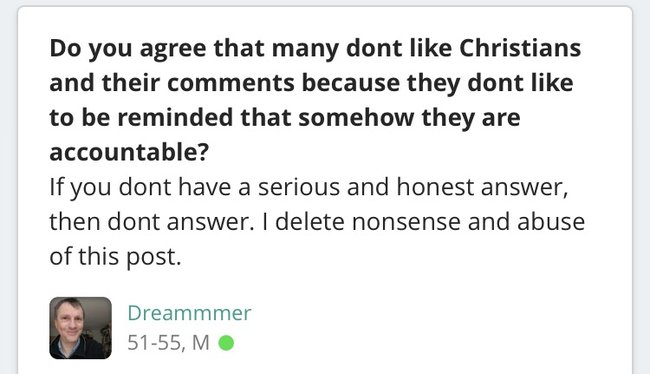Viewport: 650px width, 374px height.
Task: Select the '51-55, M' age label
Action: (168, 343)
